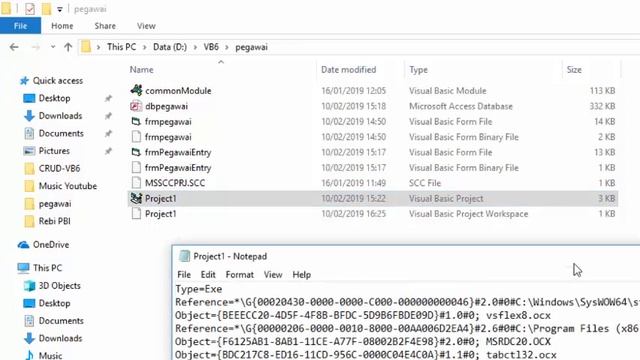The width and height of the screenshot is (640, 360).
Task: Select This PC in navigation pane
Action: point(47,268)
